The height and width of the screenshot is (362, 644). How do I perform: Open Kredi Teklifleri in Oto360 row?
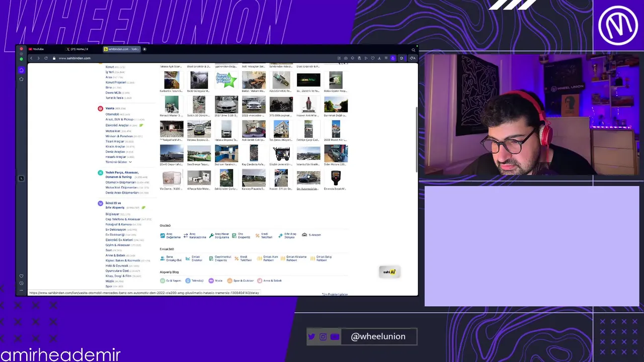tap(264, 235)
